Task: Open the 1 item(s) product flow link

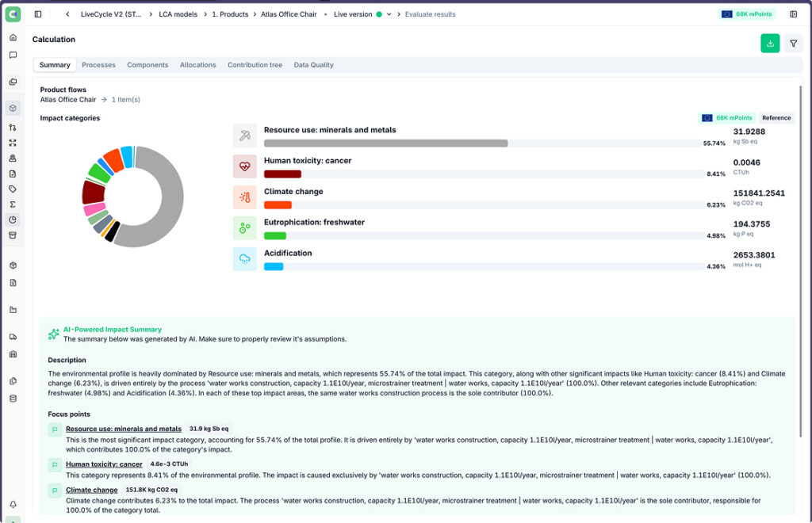Action: pyautogui.click(x=126, y=99)
